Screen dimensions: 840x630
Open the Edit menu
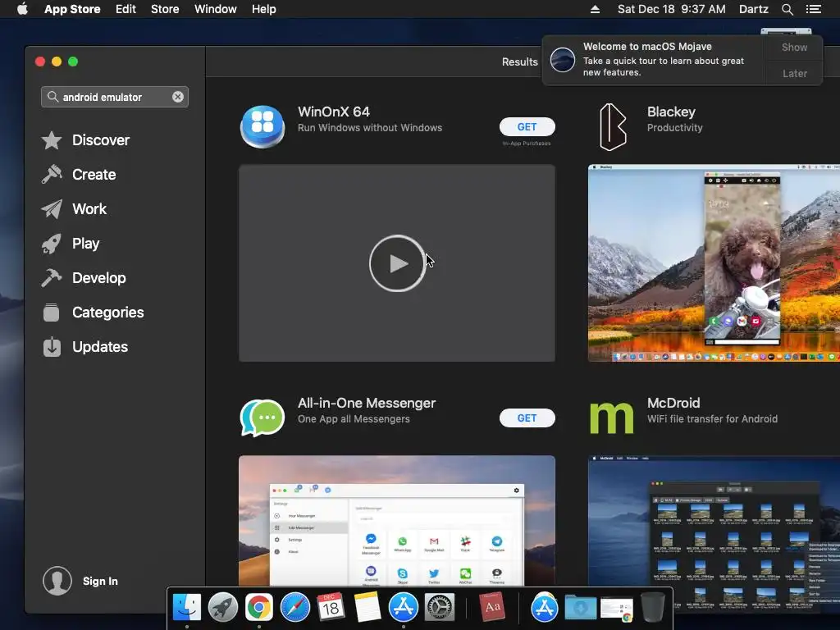pos(126,9)
